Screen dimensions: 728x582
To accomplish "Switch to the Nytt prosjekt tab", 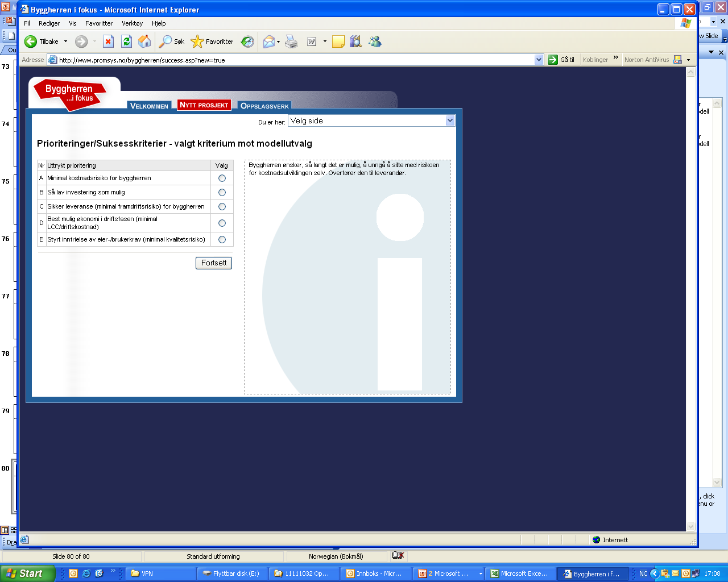I will 204,105.
